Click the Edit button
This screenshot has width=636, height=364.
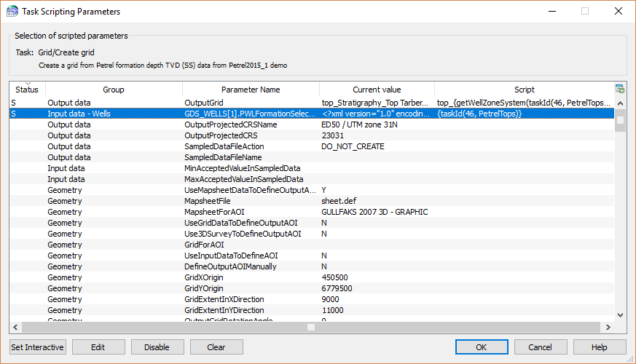pyautogui.click(x=98, y=347)
